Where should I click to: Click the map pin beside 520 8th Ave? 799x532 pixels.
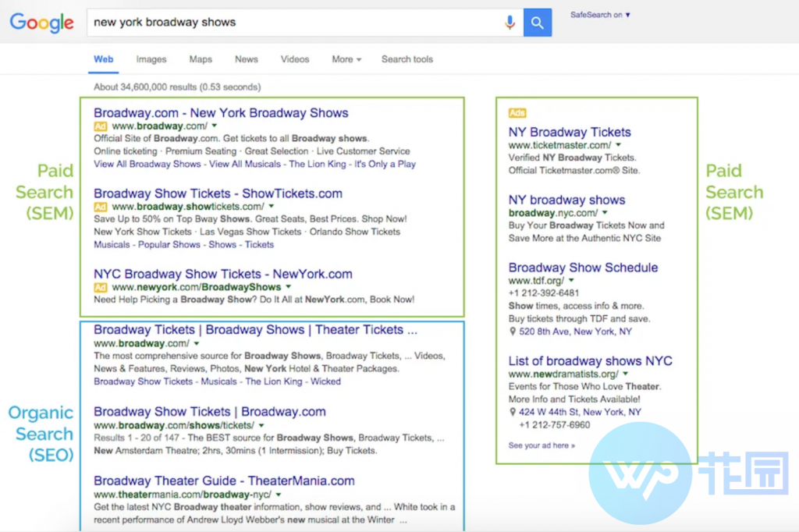[513, 332]
